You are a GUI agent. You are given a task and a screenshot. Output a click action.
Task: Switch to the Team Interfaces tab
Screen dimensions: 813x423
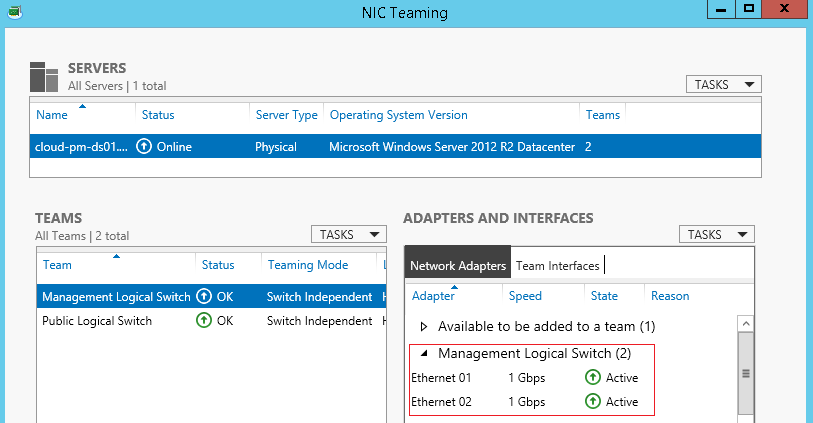tap(557, 265)
